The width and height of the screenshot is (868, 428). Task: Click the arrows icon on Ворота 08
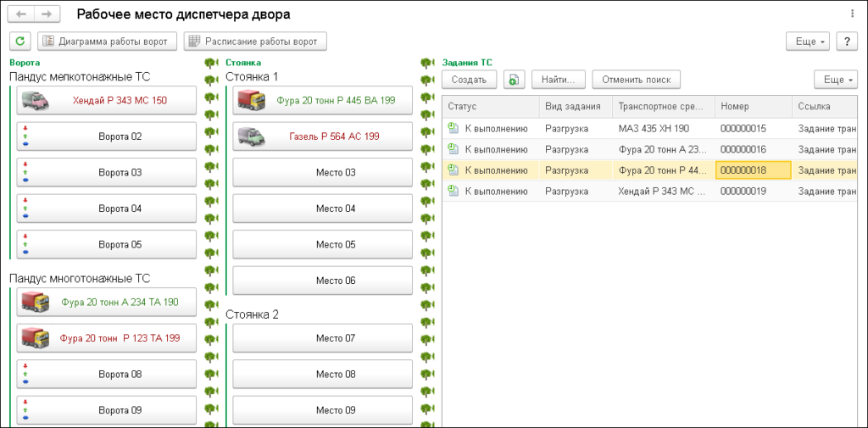point(25,374)
